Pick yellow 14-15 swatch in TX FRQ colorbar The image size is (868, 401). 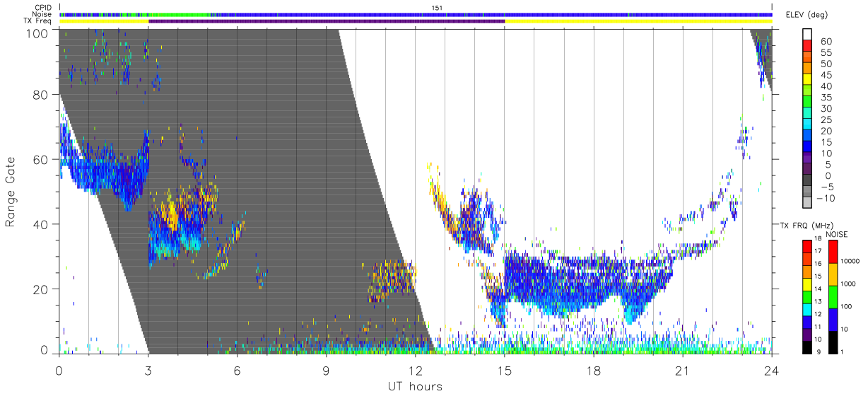point(808,284)
